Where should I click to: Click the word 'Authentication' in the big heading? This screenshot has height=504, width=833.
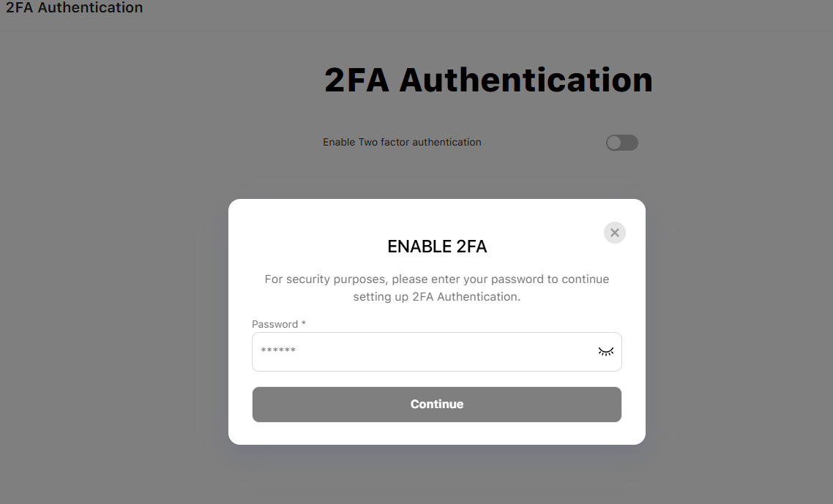(x=526, y=80)
